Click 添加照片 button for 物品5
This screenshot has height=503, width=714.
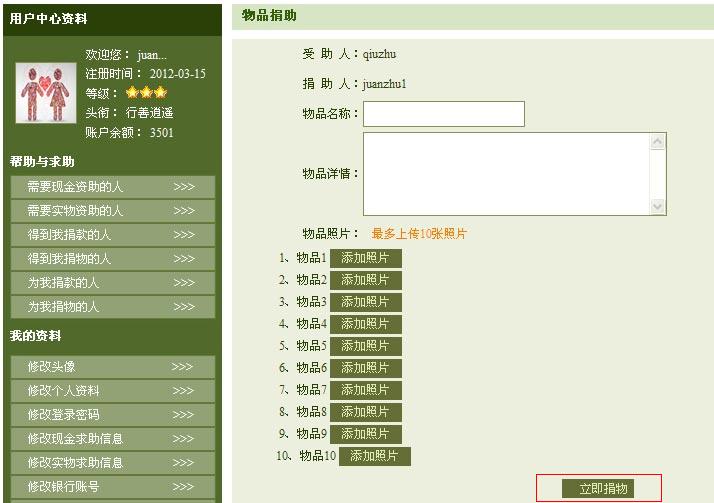pyautogui.click(x=366, y=346)
